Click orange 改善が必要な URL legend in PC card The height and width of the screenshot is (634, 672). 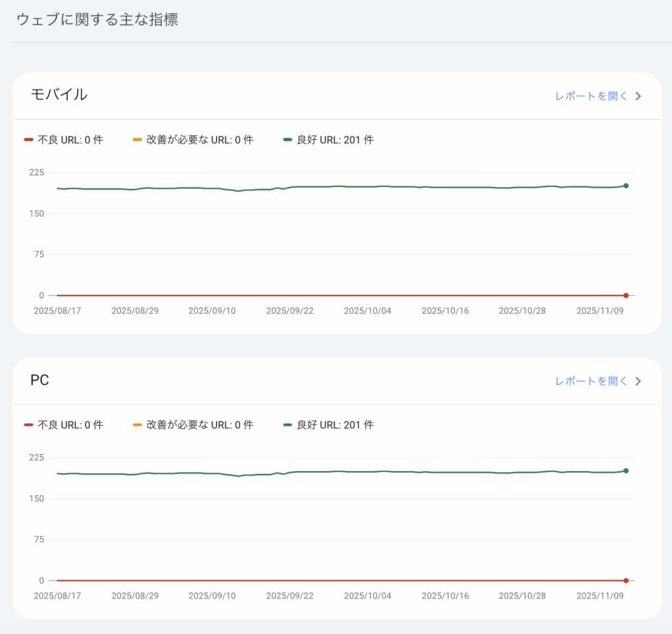coord(192,425)
